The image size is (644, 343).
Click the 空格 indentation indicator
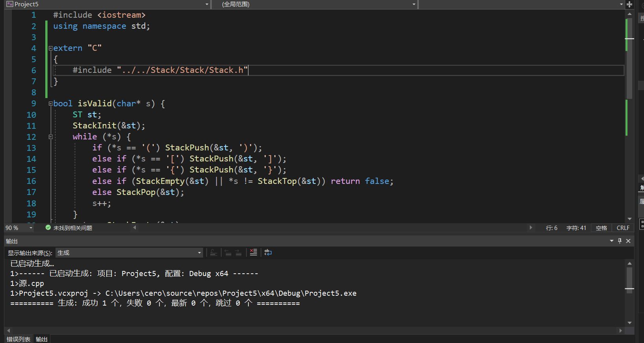601,228
